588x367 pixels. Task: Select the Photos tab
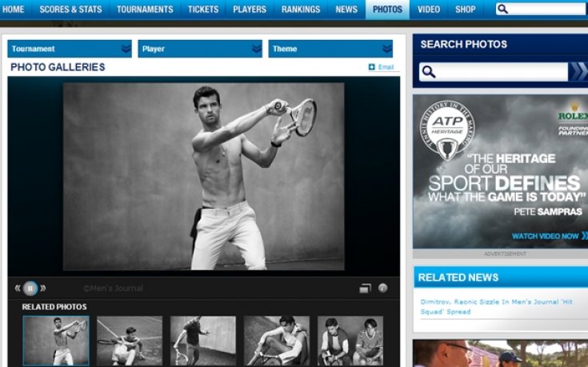[387, 10]
